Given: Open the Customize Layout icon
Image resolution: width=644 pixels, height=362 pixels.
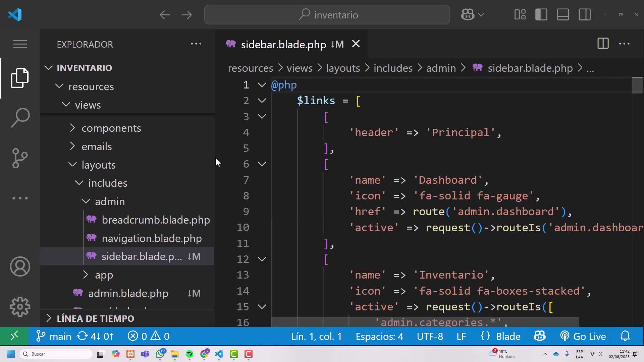Looking at the screenshot, I should coord(520,15).
